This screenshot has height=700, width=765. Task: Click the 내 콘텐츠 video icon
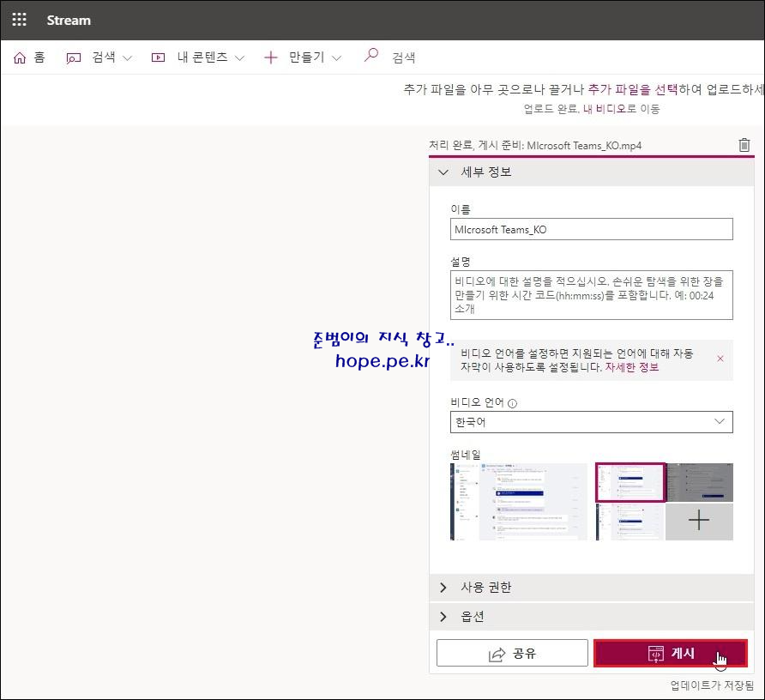[x=158, y=57]
